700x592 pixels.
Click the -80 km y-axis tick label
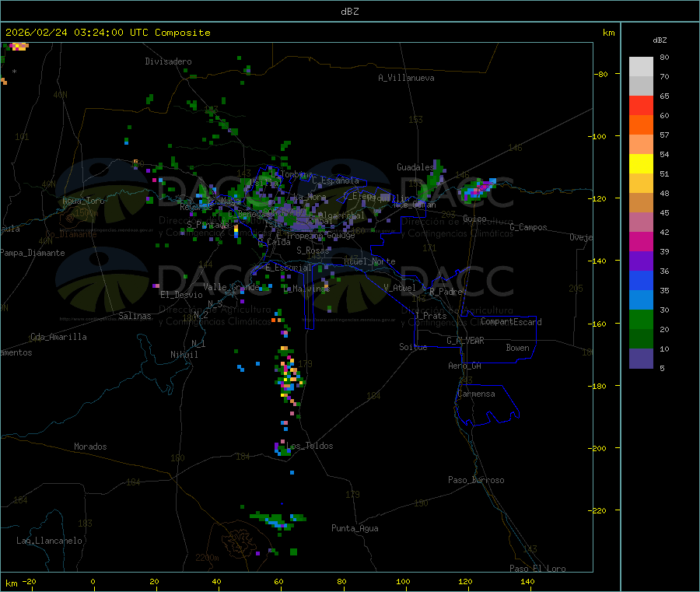click(x=600, y=74)
